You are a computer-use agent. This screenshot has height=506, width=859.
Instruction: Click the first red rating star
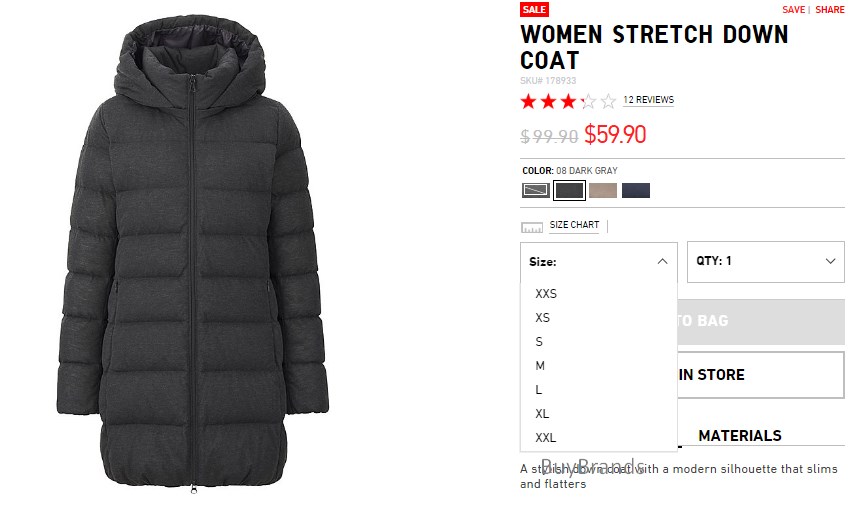[x=528, y=101]
